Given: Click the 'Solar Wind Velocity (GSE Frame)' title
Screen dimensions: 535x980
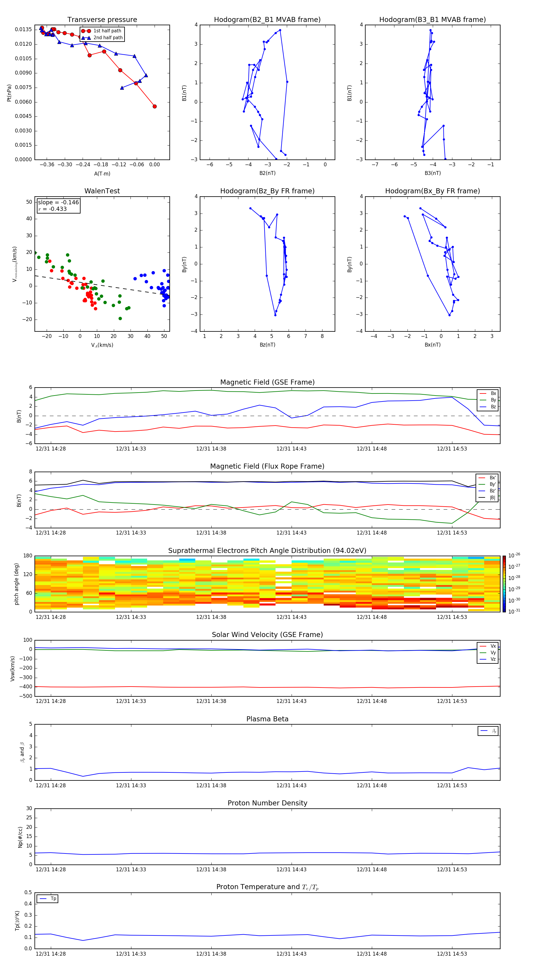Looking at the screenshot, I should tap(267, 635).
